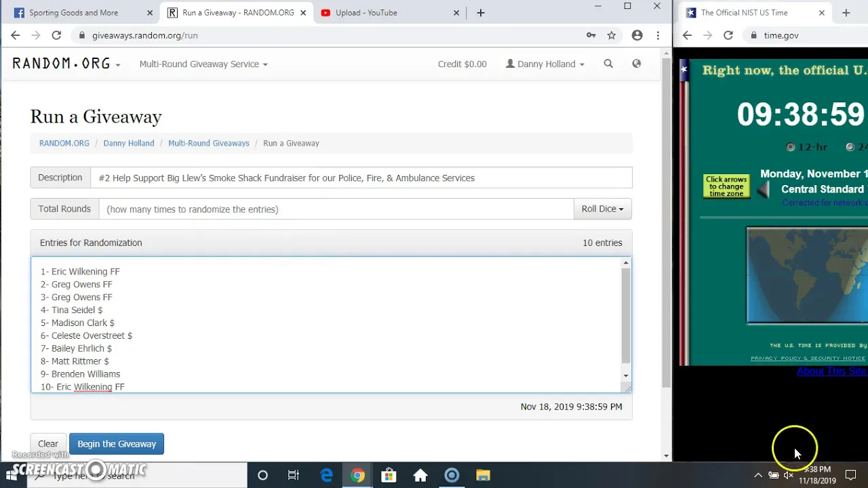Open the Roll Dice dropdown
Image resolution: width=868 pixels, height=488 pixels.
[x=602, y=209]
